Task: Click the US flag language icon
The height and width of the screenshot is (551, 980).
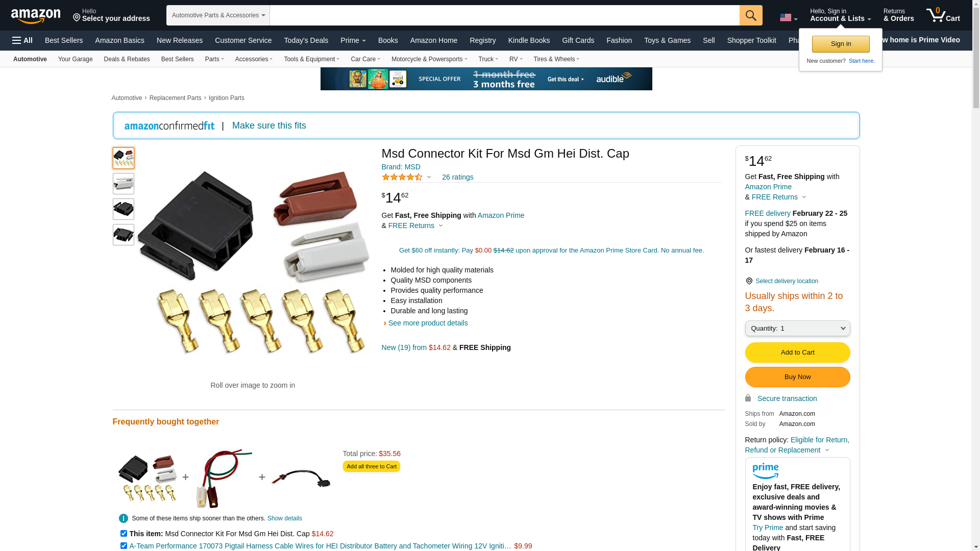Action: tap(786, 17)
